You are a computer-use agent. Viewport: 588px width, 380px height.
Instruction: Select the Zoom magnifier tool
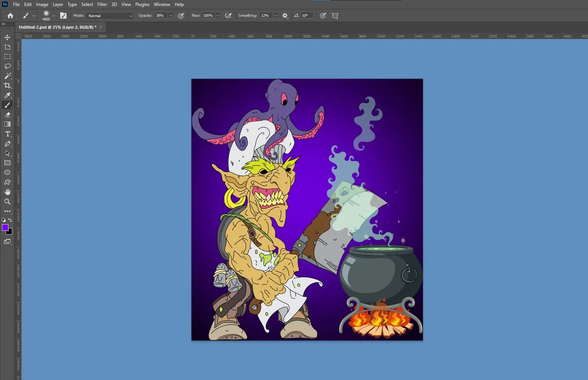click(7, 201)
